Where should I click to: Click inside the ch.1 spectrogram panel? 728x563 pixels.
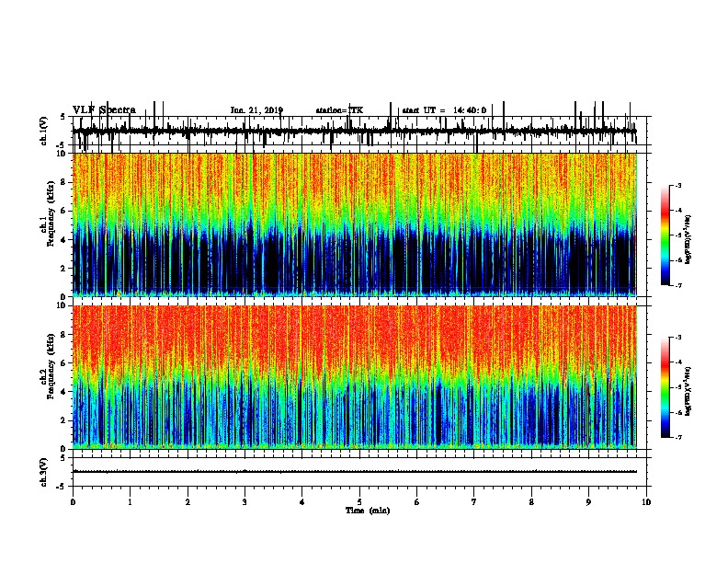click(x=355, y=224)
